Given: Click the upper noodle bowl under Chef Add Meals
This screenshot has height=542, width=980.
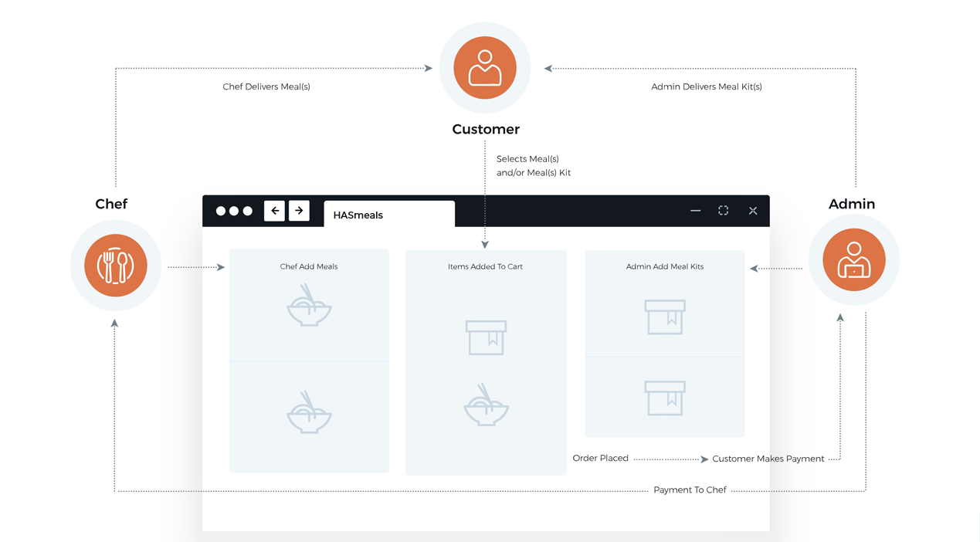Looking at the screenshot, I should point(309,305).
